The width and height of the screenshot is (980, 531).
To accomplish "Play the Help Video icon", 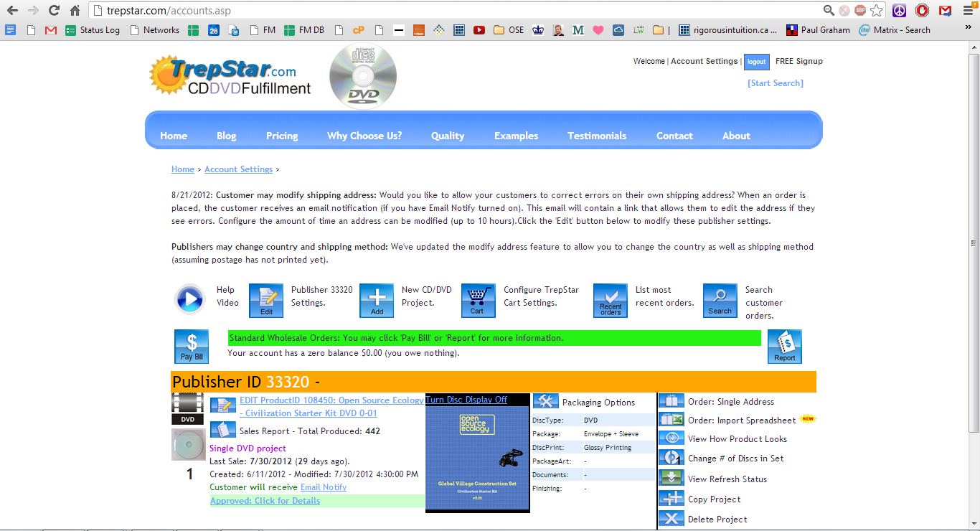I will (x=190, y=299).
